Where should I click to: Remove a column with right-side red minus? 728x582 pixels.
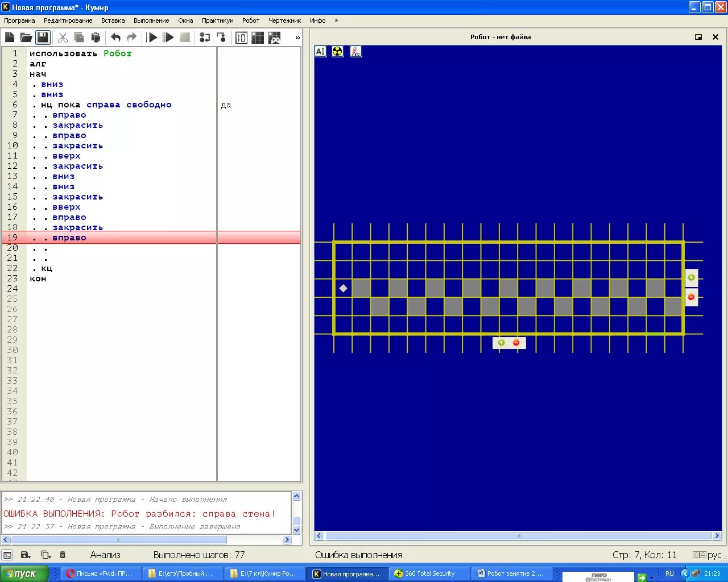691,297
